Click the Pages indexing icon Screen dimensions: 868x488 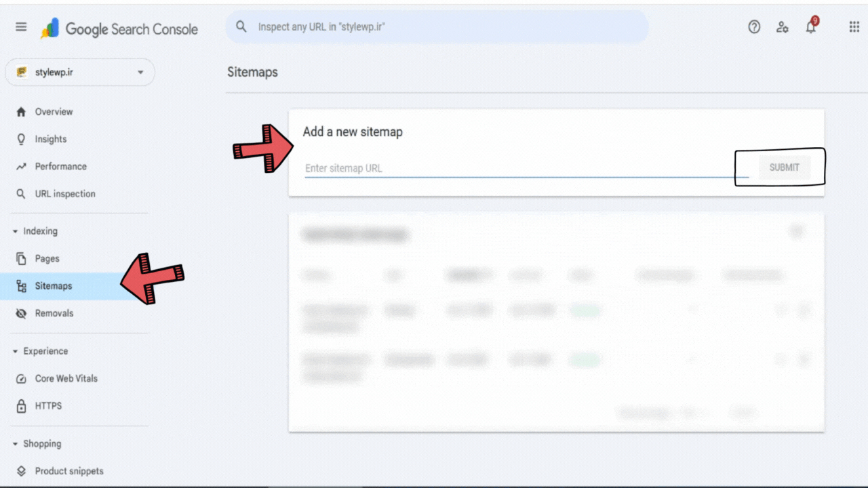[x=22, y=258]
